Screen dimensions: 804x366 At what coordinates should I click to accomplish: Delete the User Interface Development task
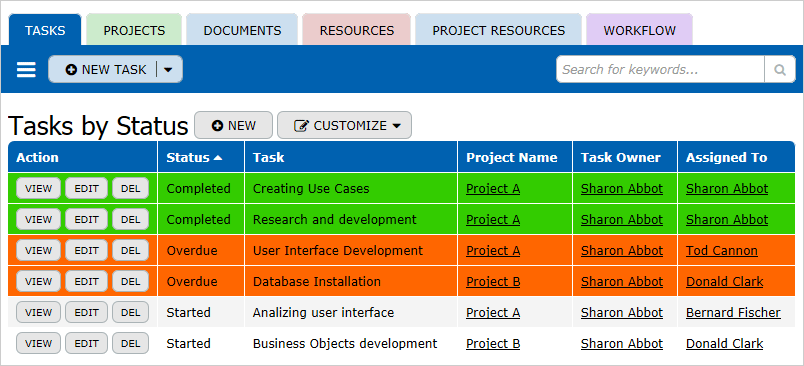pos(131,250)
